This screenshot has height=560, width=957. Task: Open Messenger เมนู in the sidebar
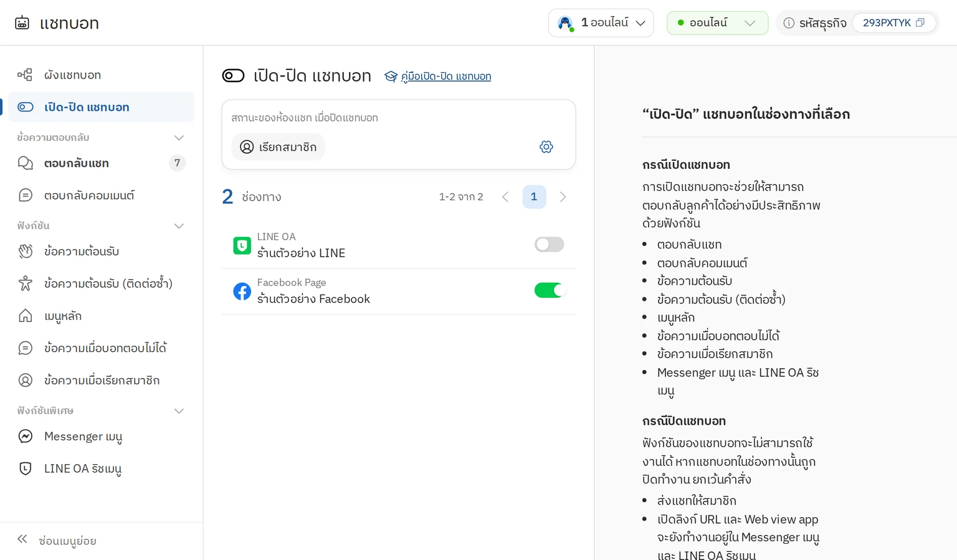pos(101,436)
